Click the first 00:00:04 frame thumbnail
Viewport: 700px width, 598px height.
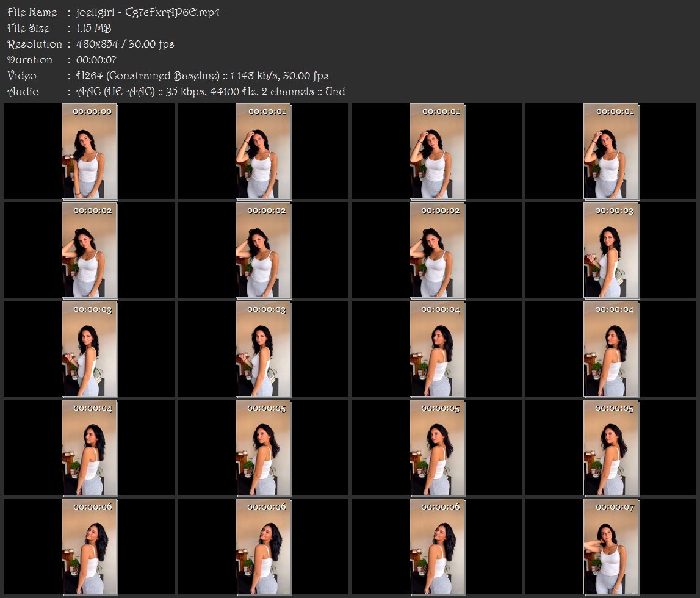[x=438, y=349]
